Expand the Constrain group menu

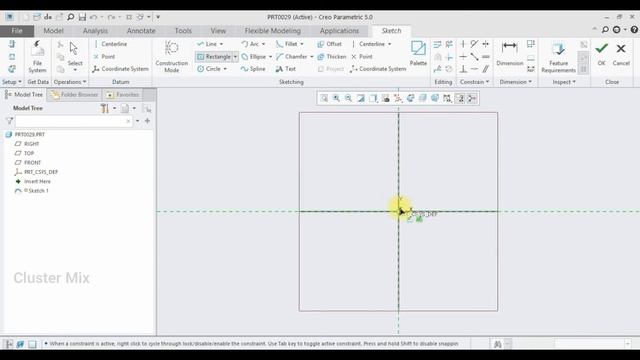coord(474,82)
